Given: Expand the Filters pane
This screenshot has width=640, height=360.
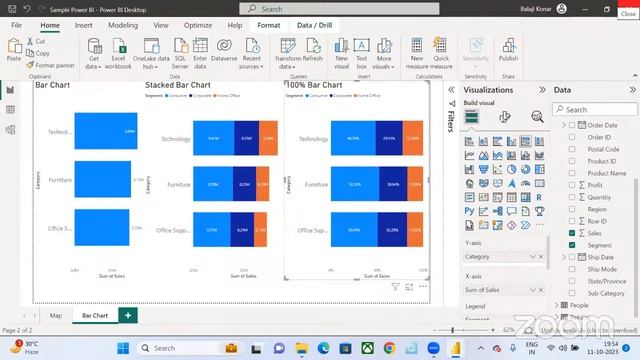Looking at the screenshot, I should click(x=451, y=90).
